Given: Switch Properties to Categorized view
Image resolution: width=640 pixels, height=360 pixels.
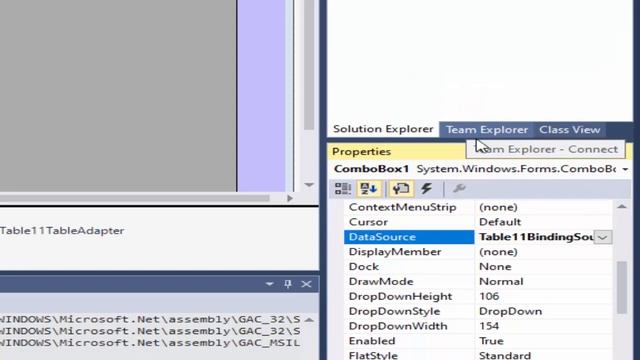Looking at the screenshot, I should click(342, 189).
